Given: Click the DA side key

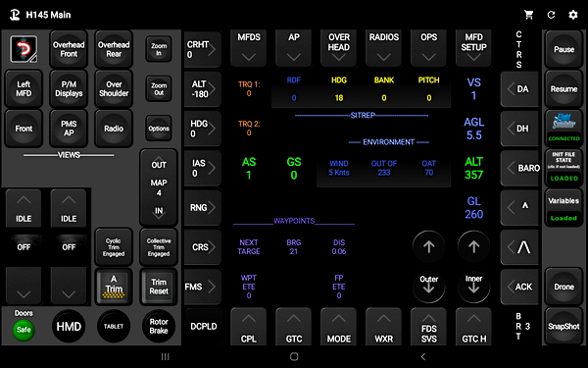Looking at the screenshot, I should [519, 89].
